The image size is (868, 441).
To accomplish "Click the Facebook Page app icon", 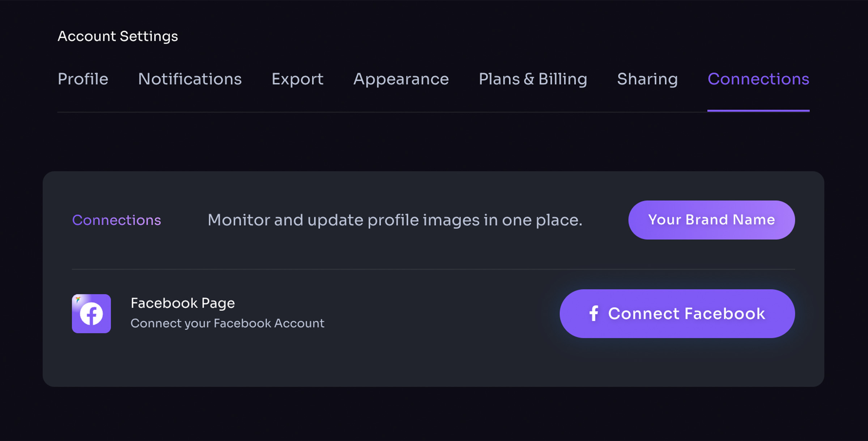I will pyautogui.click(x=92, y=314).
